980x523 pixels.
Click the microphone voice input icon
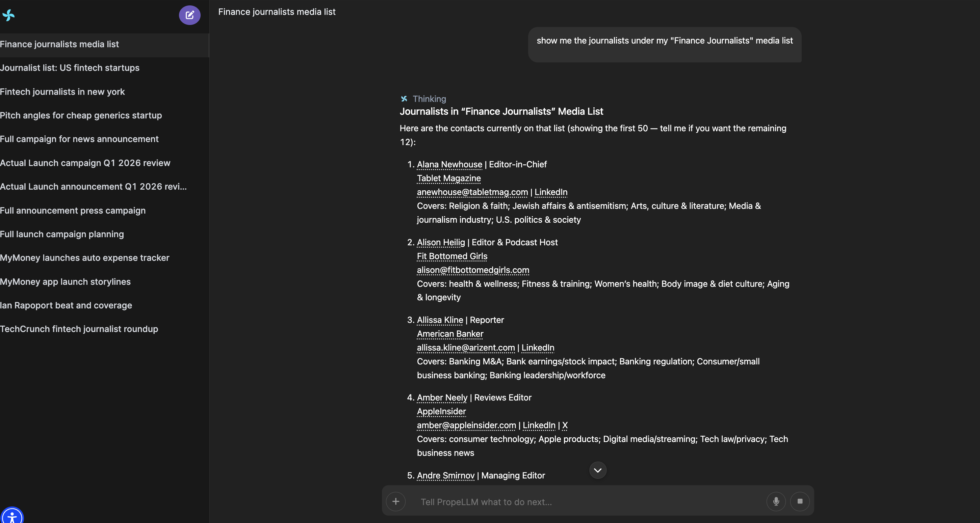[x=776, y=501]
